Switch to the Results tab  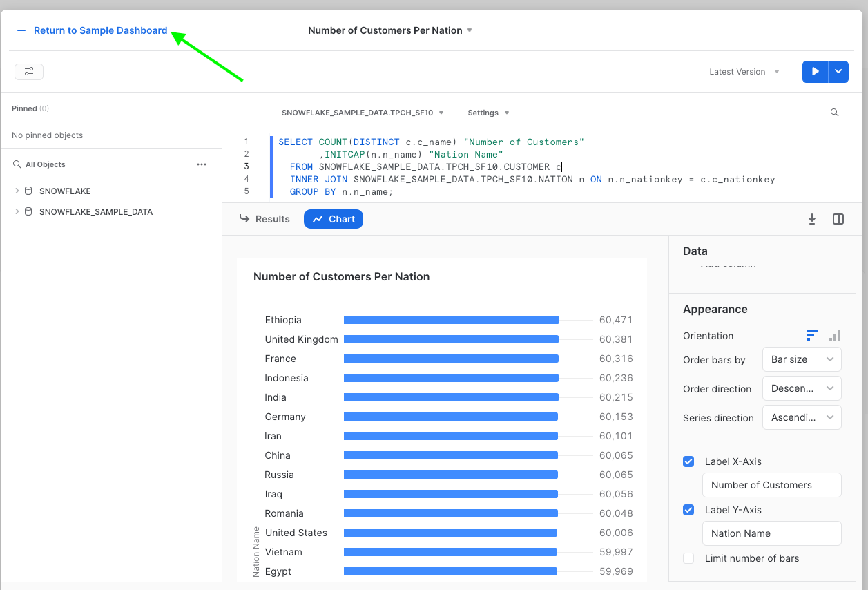(264, 219)
